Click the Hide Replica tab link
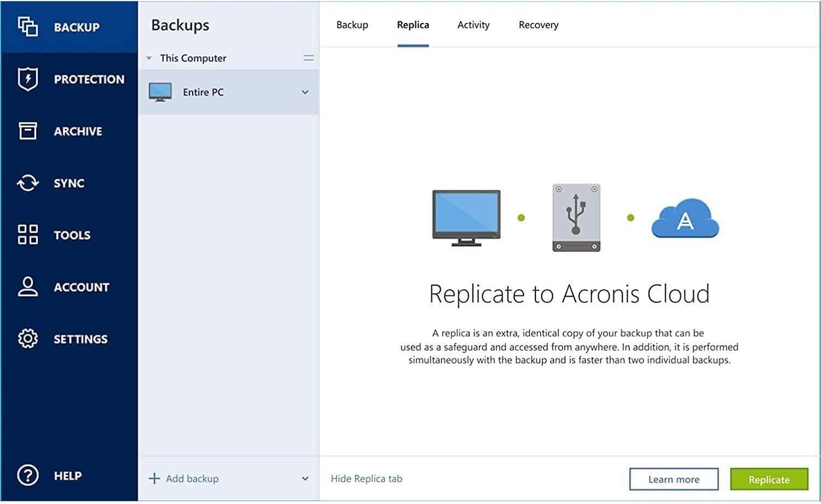This screenshot has width=821, height=504. [366, 479]
